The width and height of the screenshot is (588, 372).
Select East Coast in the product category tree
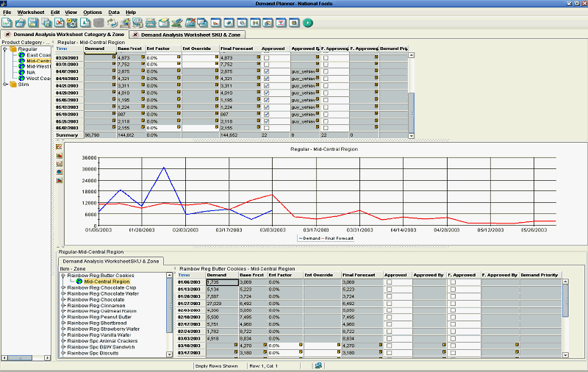pyautogui.click(x=38, y=55)
